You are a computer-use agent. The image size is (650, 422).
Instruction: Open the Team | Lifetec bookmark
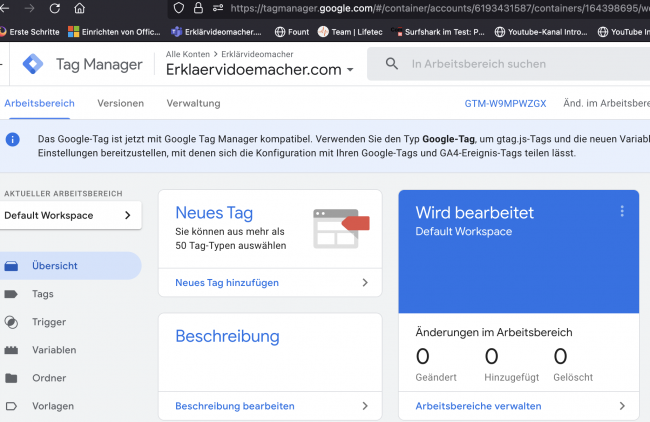[x=350, y=32]
